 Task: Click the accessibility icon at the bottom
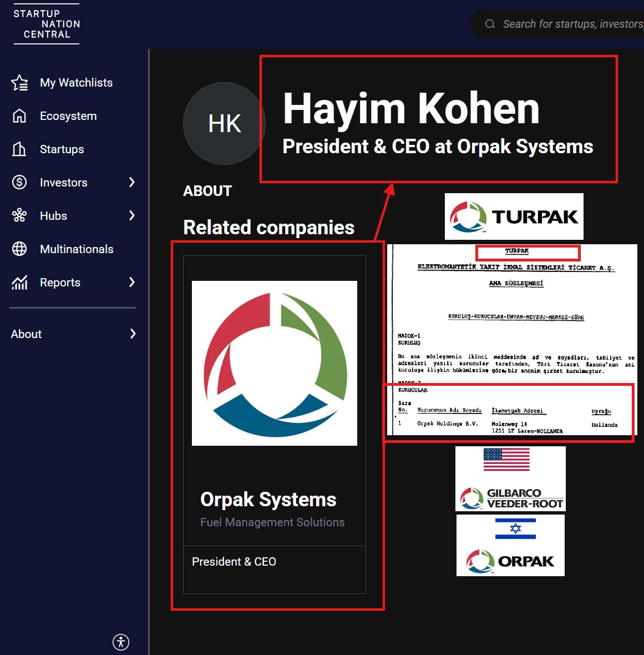(121, 642)
